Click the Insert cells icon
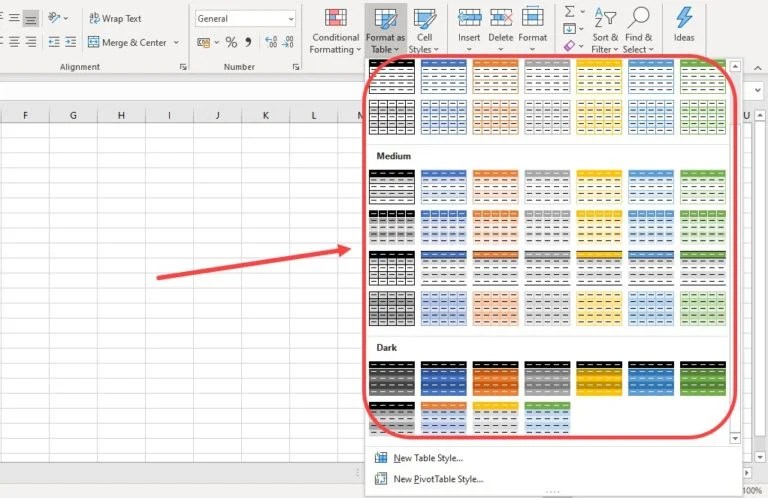The height and width of the screenshot is (498, 768). pyautogui.click(x=469, y=18)
